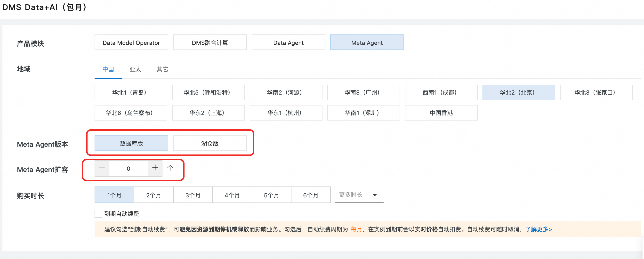The height and width of the screenshot is (259, 644).
Task: Set purchase duration to 5个月
Action: coord(271,195)
